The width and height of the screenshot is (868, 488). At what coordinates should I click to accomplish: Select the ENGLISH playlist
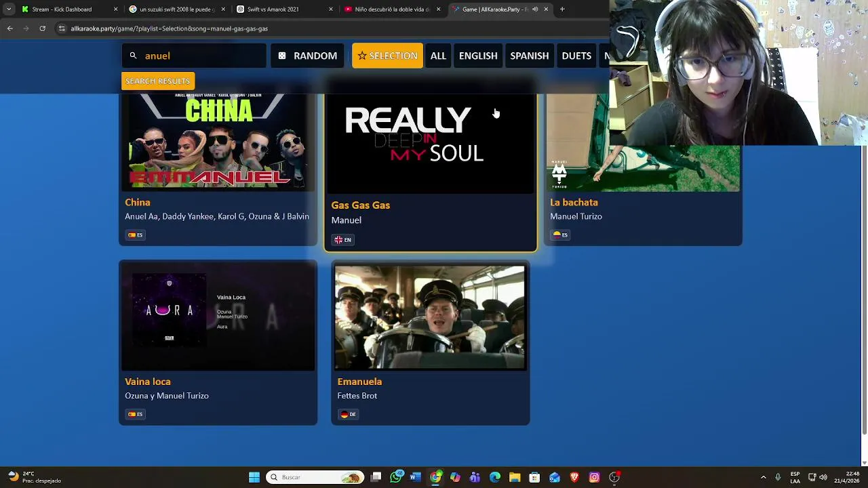tap(478, 56)
